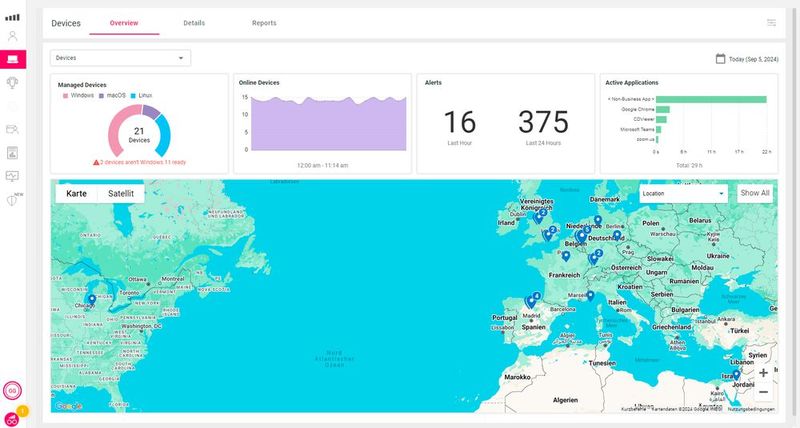Zoom in the map with plus
The height and width of the screenshot is (428, 800).
tap(763, 373)
